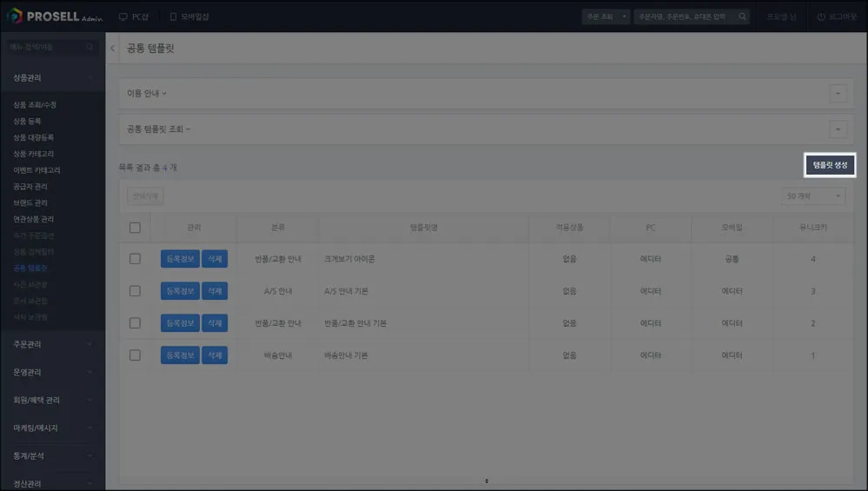The width and height of the screenshot is (868, 491).
Task: Click the 공통 cell in 모바일 column
Action: point(732,259)
